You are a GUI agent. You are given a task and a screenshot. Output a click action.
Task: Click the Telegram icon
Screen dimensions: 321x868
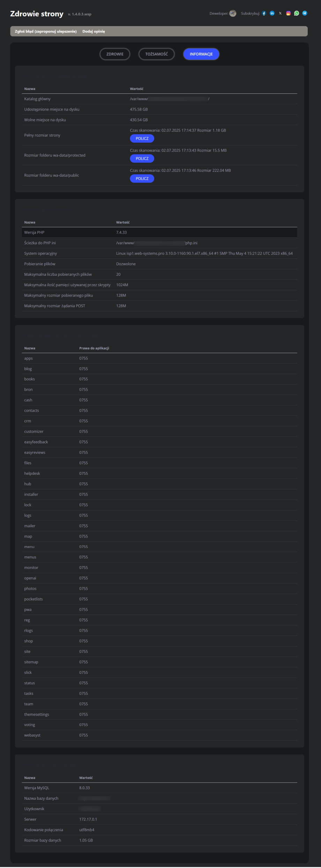pos(305,14)
